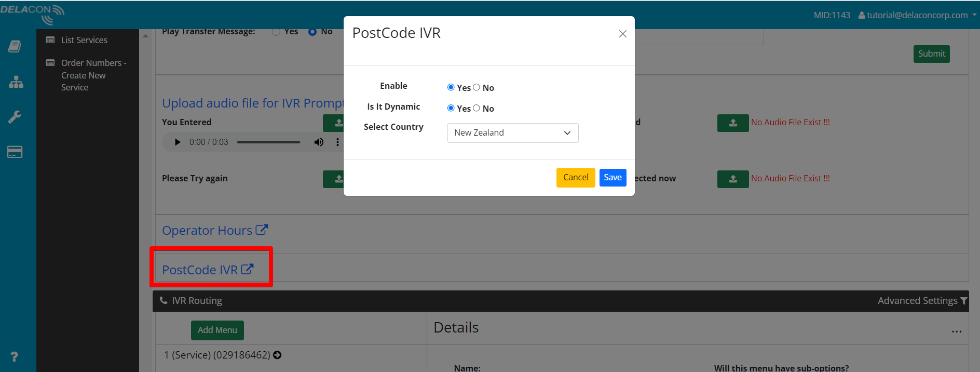Mute the audio player volume
980x372 pixels.
click(x=319, y=142)
